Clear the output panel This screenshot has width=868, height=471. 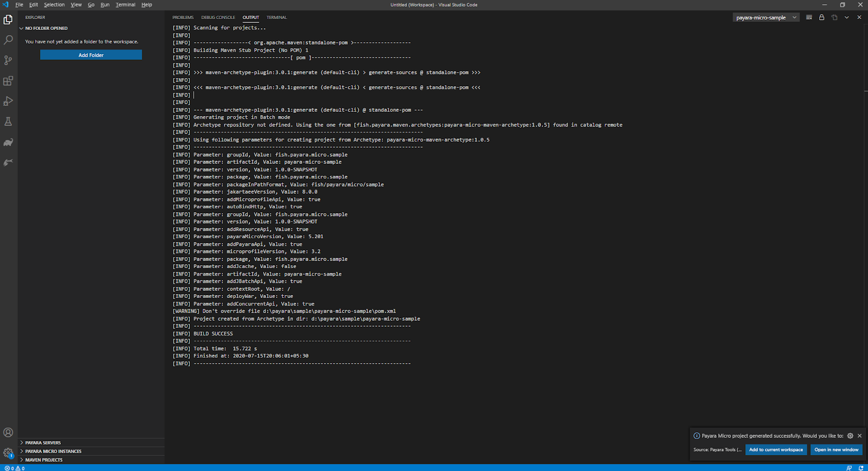pyautogui.click(x=809, y=17)
